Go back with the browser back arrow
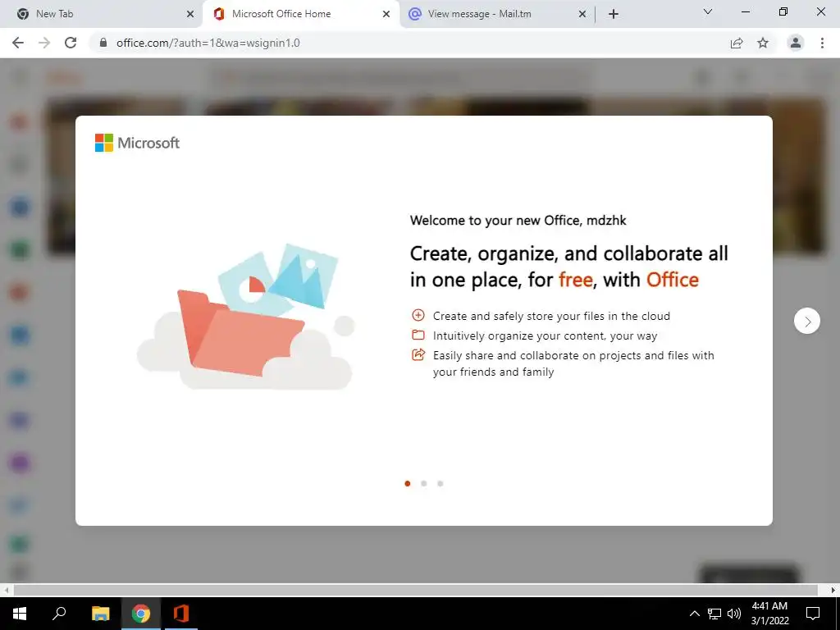The height and width of the screenshot is (630, 840). click(18, 43)
